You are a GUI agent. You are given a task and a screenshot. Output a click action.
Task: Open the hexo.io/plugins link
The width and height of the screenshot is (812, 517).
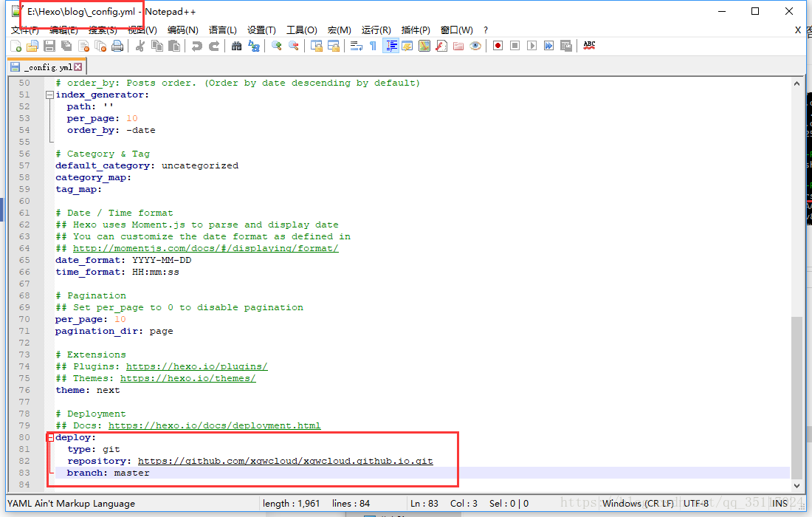coord(197,367)
